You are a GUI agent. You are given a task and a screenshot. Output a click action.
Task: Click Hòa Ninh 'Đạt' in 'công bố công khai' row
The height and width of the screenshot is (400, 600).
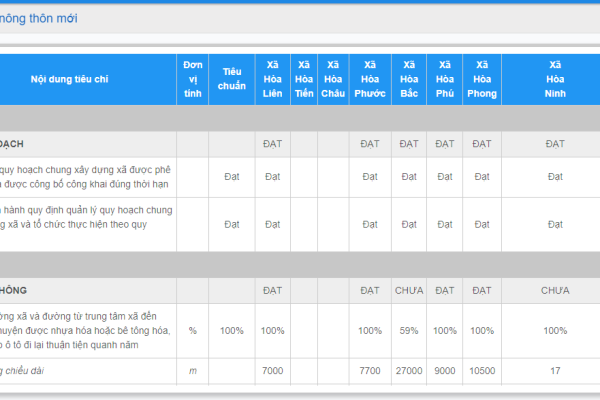(555, 177)
